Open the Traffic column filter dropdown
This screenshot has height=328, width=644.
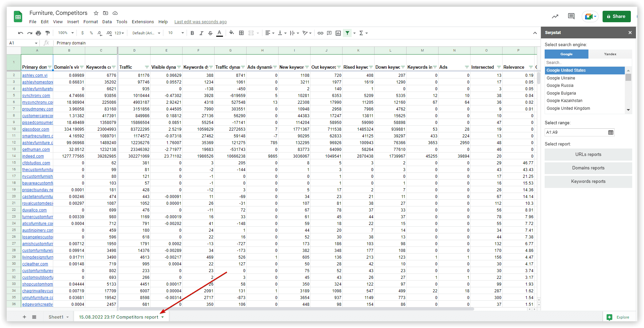click(x=147, y=67)
